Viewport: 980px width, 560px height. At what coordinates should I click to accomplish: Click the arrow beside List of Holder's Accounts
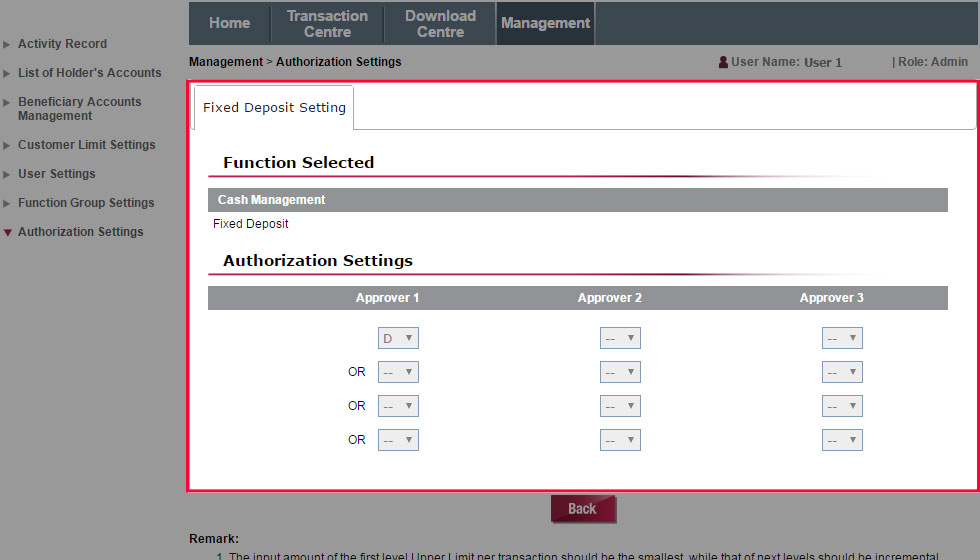7,73
